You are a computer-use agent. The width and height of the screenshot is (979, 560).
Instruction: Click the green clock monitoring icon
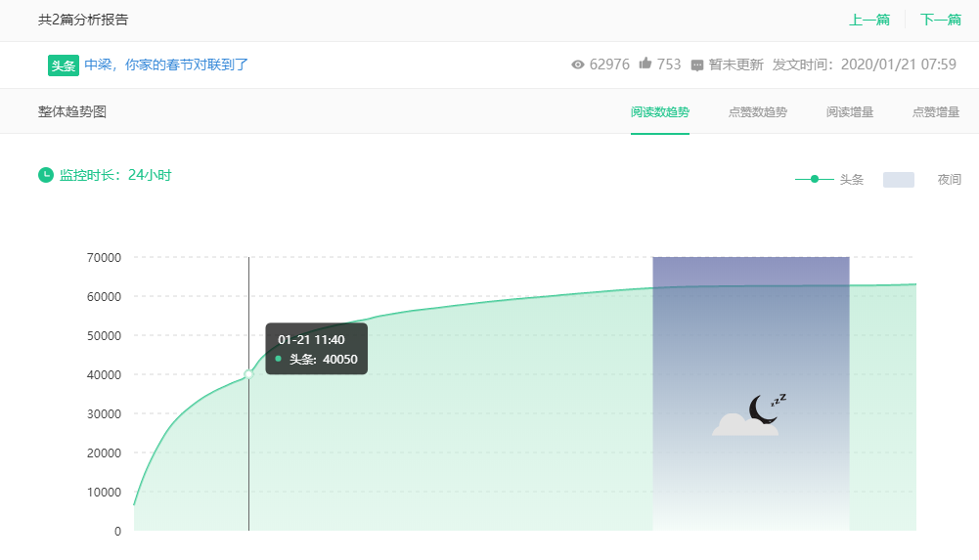(x=45, y=175)
